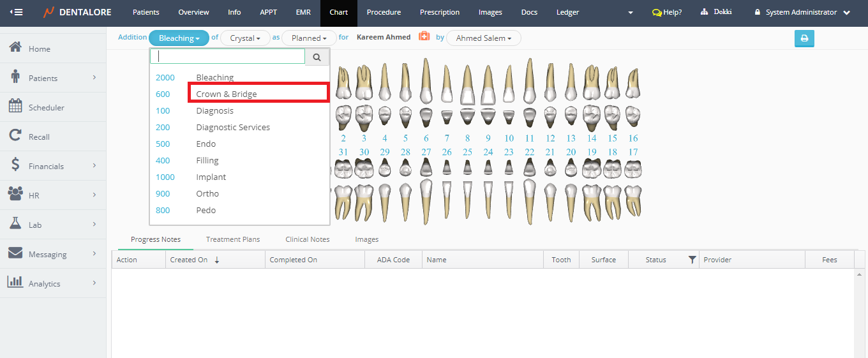Go to Home in the sidebar
This screenshot has width=868, height=358.
coord(39,48)
